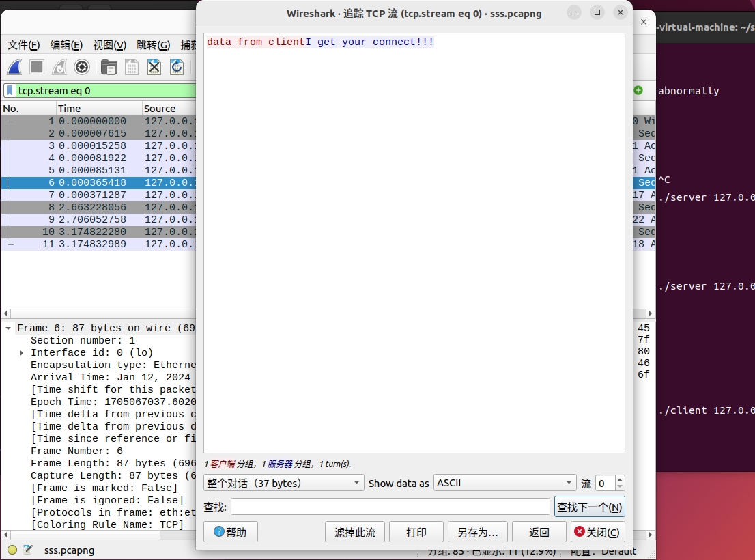Image resolution: width=755 pixels, height=560 pixels.
Task: Maximize the Follow TCP Stream dialog
Action: pos(597,12)
